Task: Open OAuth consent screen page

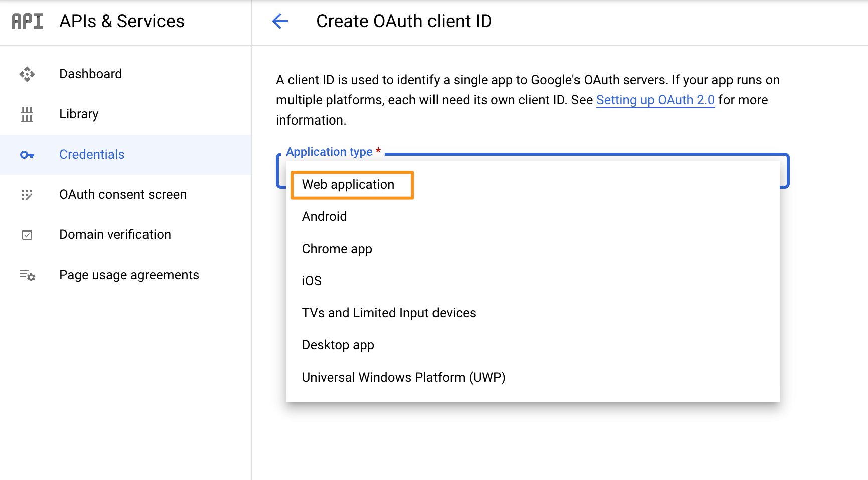Action: click(x=125, y=195)
